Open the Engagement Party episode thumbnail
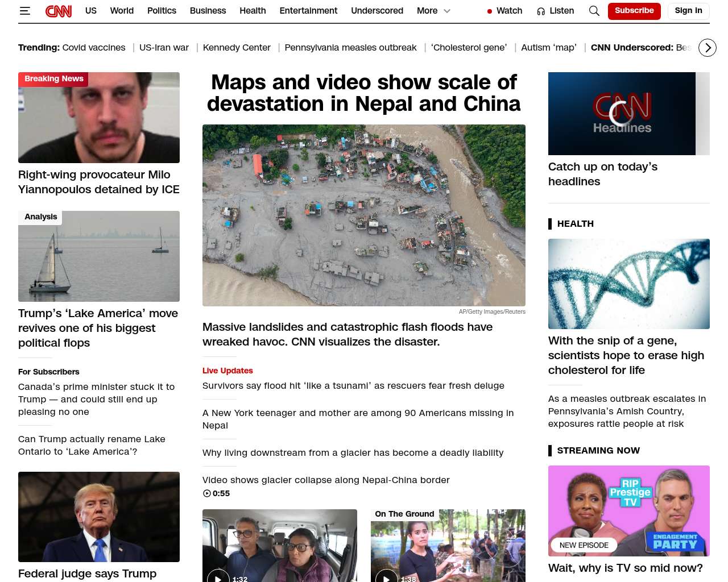The image size is (728, 582). pyautogui.click(x=629, y=511)
